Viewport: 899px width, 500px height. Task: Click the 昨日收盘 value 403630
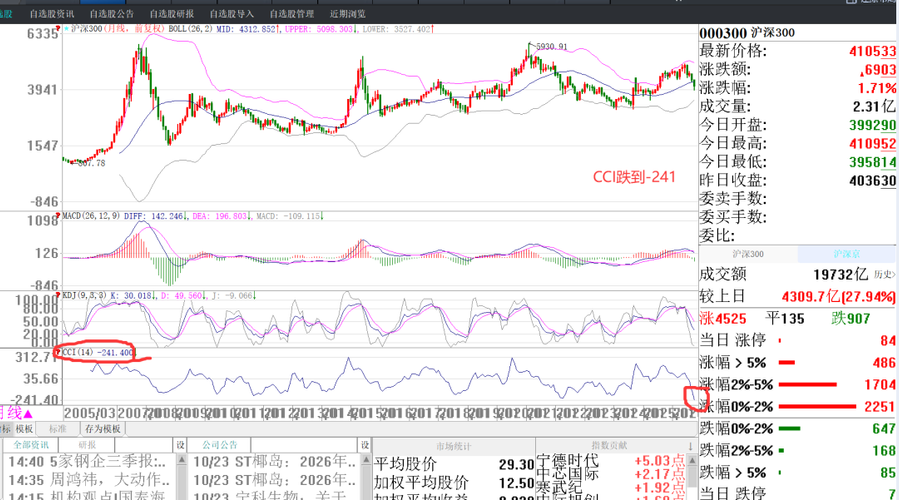click(x=873, y=180)
